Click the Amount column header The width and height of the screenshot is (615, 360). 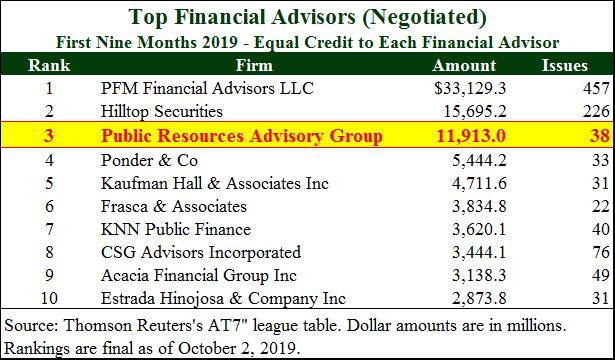[x=464, y=65]
